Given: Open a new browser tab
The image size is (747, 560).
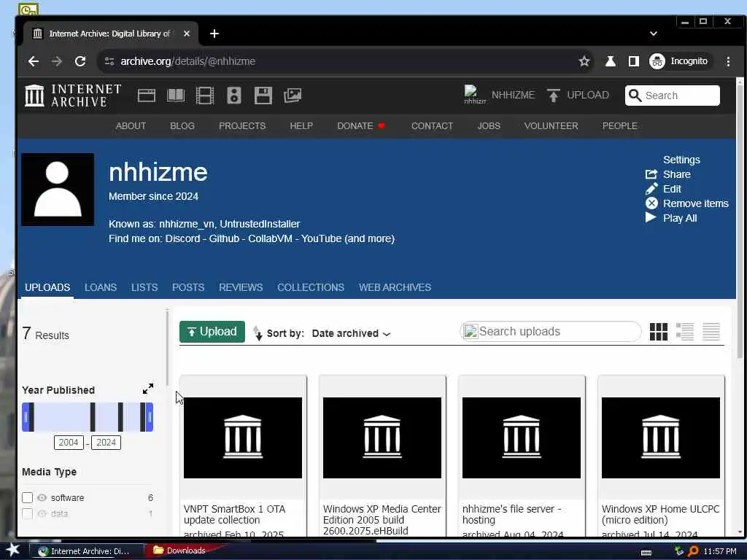Looking at the screenshot, I should [x=214, y=34].
